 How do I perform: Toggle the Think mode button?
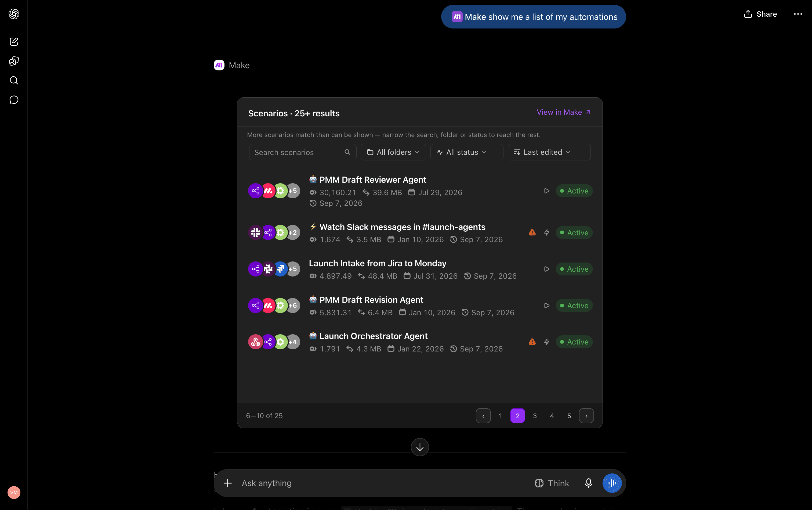[552, 483]
